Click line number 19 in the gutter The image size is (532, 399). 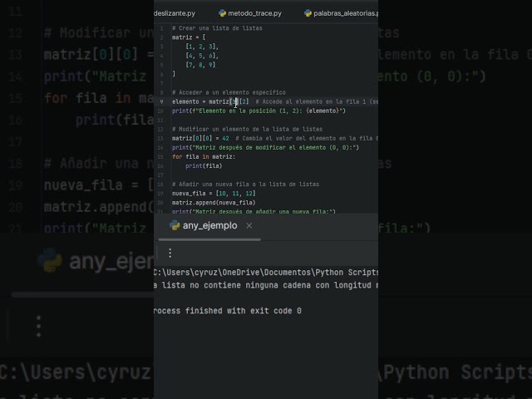pyautogui.click(x=160, y=193)
